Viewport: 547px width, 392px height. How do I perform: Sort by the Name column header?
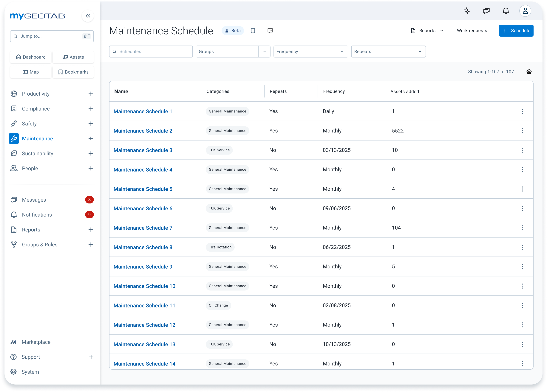(x=121, y=91)
